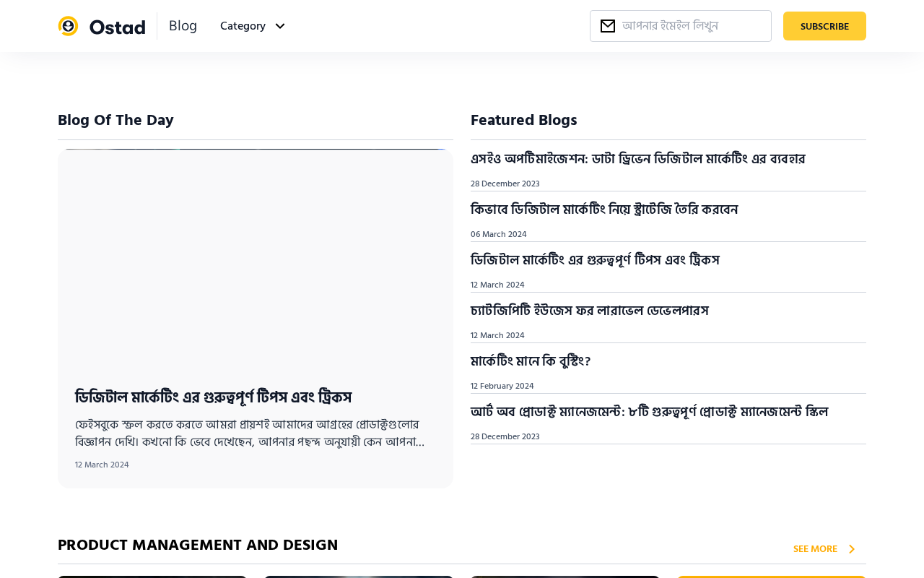Open featured blog dated 12 February 2024

(531, 361)
